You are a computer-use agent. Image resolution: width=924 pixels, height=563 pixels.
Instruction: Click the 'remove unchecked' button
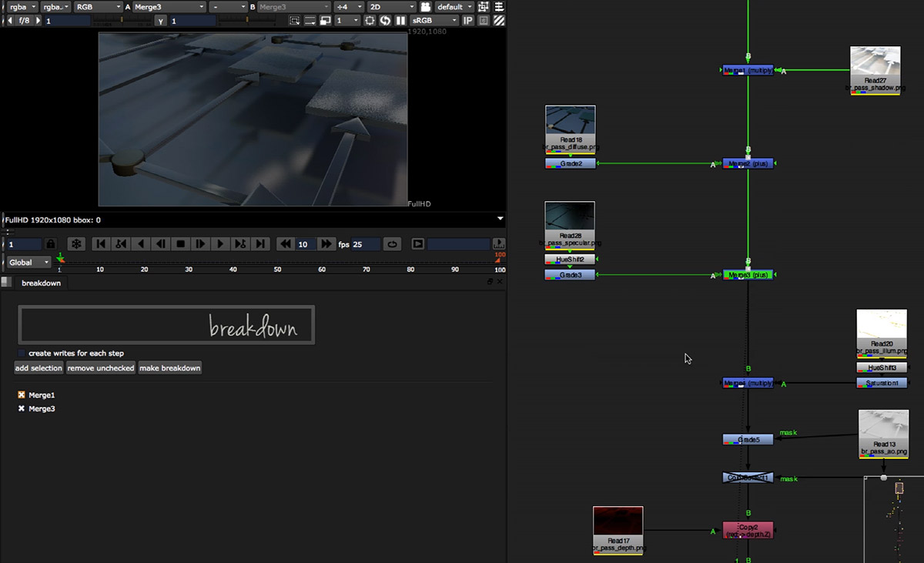[100, 368]
